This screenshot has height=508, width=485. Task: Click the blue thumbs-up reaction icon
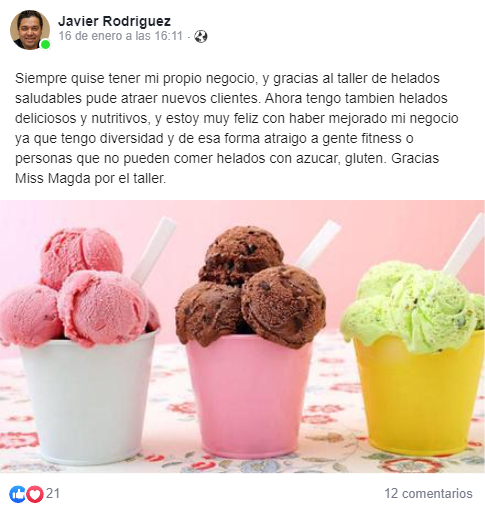[x=17, y=494]
